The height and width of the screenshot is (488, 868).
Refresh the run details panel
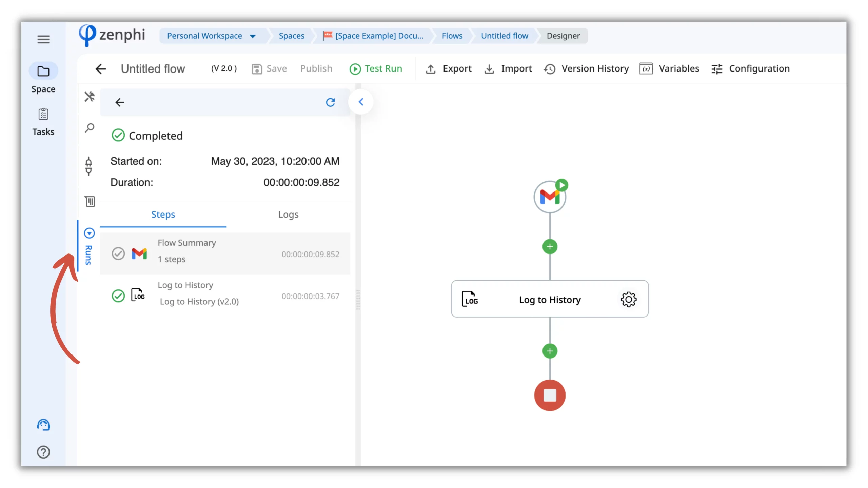point(330,102)
